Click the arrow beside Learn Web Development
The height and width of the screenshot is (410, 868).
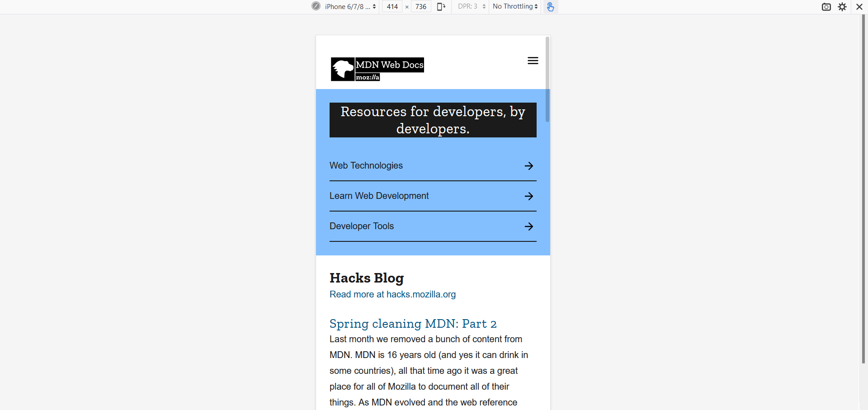point(528,196)
